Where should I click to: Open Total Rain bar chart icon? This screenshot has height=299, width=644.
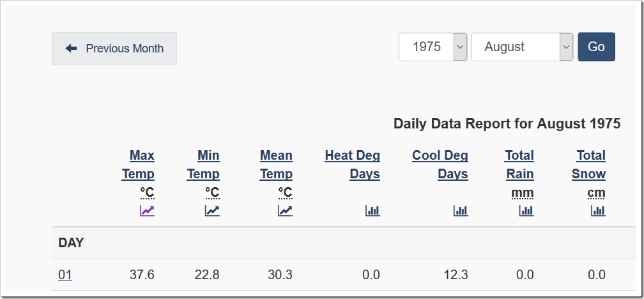[526, 211]
